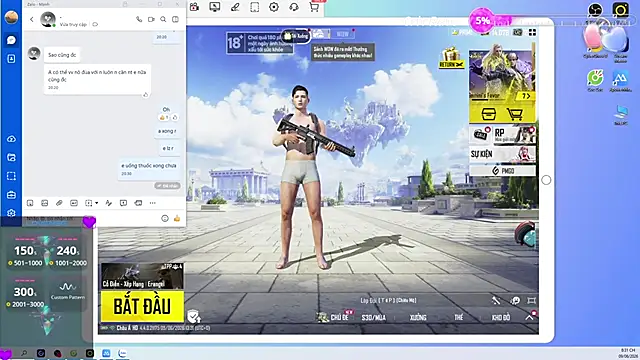The width and height of the screenshot is (640, 360).
Task: Send quick thumbs-up like in Zalo
Action: pyautogui.click(x=177, y=218)
